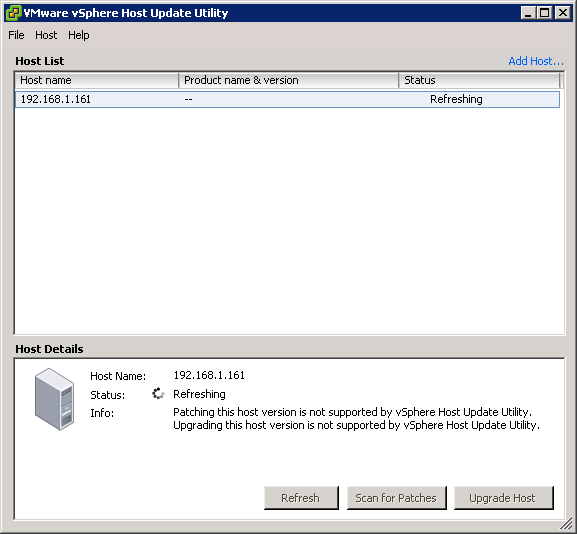577x534 pixels.
Task: Click the server tower host icon
Action: click(x=54, y=399)
